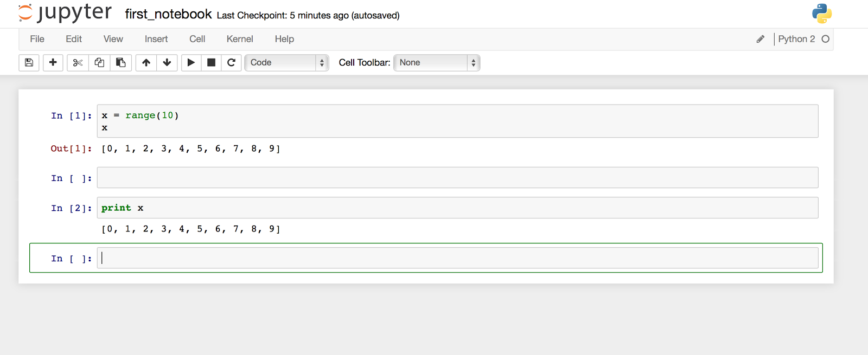Rename the first_notebook title
868x355 pixels.
pos(168,14)
